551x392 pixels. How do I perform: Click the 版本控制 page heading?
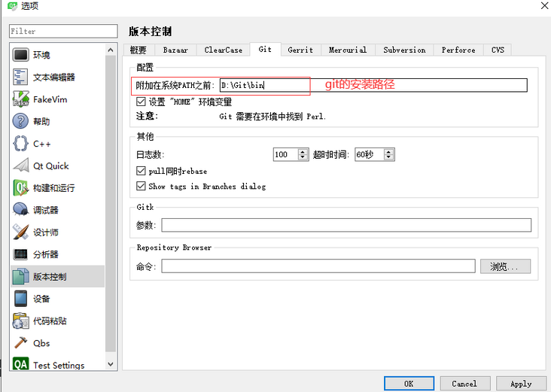pyautogui.click(x=150, y=32)
